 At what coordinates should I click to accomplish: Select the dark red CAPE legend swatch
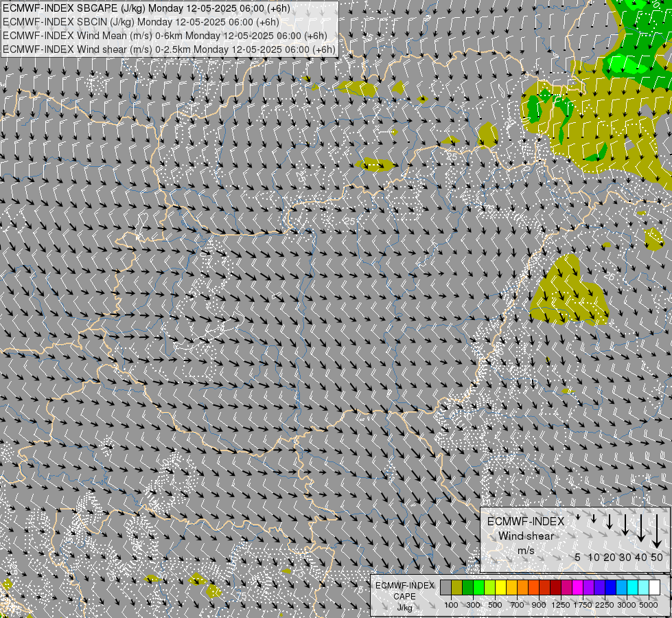pyautogui.click(x=555, y=587)
